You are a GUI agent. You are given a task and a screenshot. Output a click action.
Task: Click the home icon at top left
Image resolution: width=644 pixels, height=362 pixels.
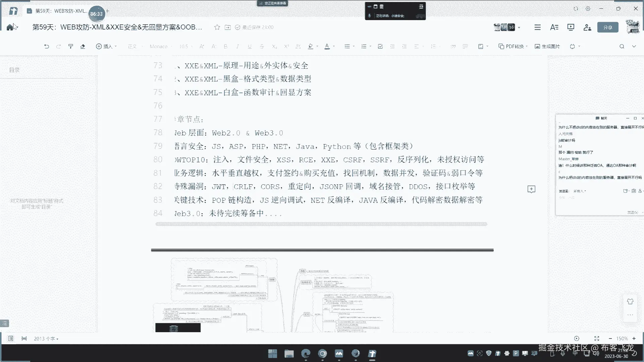[x=10, y=27]
